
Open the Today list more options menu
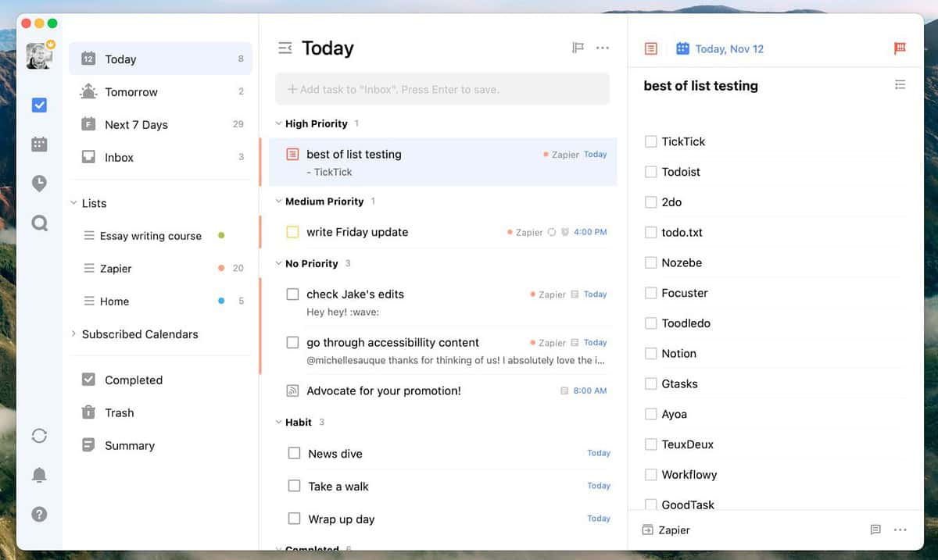coord(602,48)
